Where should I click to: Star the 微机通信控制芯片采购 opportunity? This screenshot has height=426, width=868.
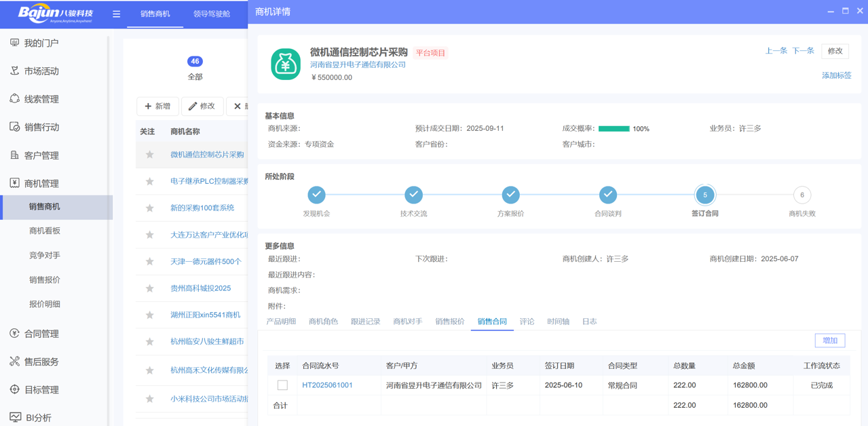tap(150, 155)
